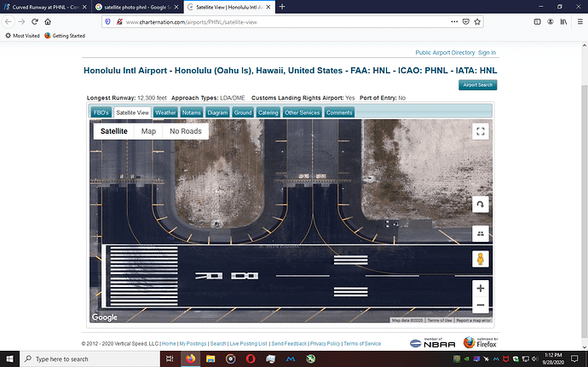Open the Terms of Service link
Image resolution: width=588 pixels, height=367 pixels.
(362, 344)
